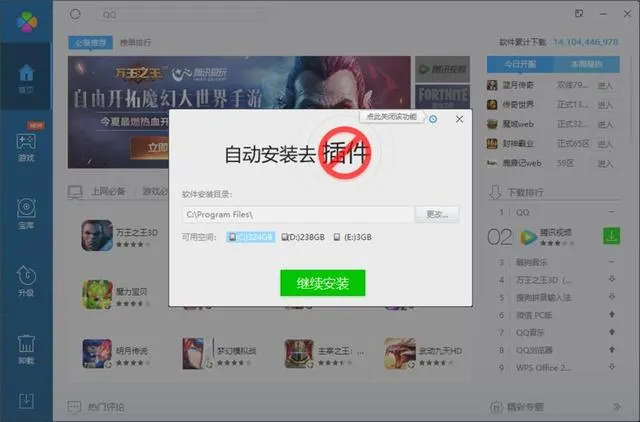Click 进入 for 蓝月传奇

[x=605, y=85]
